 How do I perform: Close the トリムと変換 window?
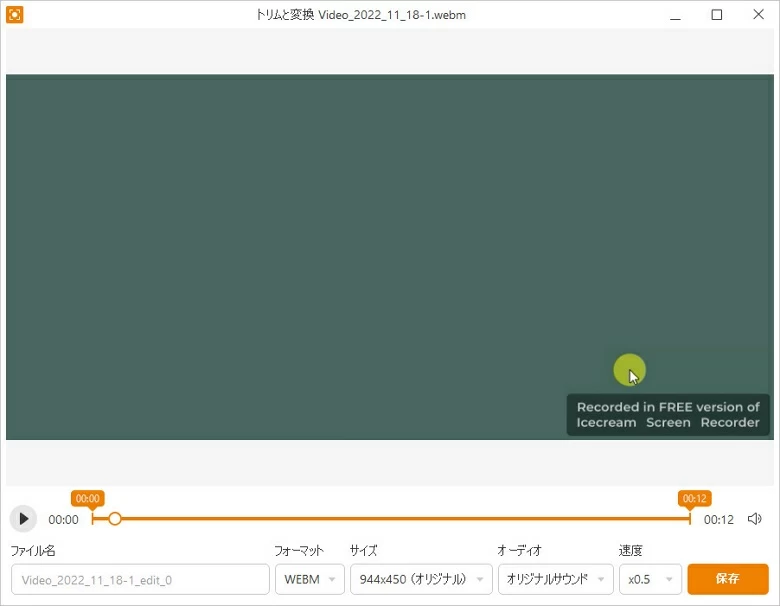pyautogui.click(x=758, y=15)
